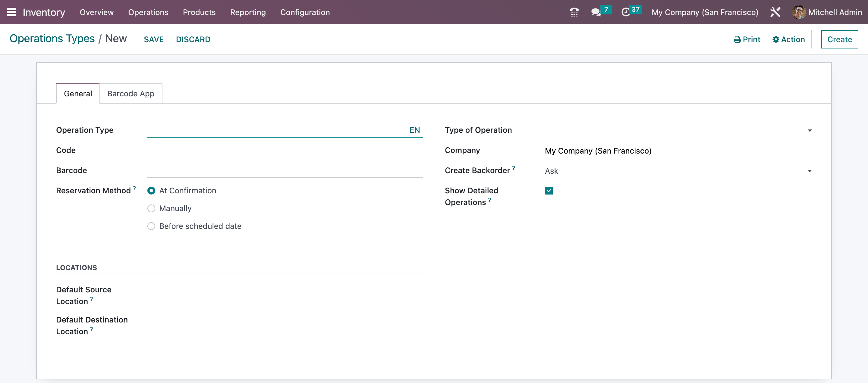Choose Before scheduled date option

pos(151,226)
